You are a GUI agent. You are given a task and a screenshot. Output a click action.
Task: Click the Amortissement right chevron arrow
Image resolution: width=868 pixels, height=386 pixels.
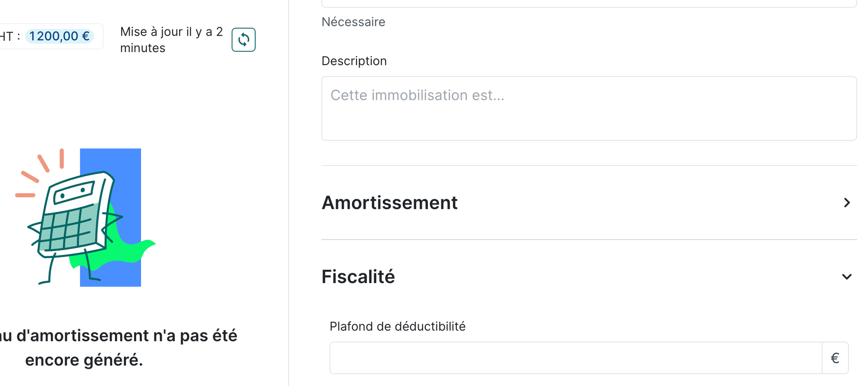click(x=847, y=203)
